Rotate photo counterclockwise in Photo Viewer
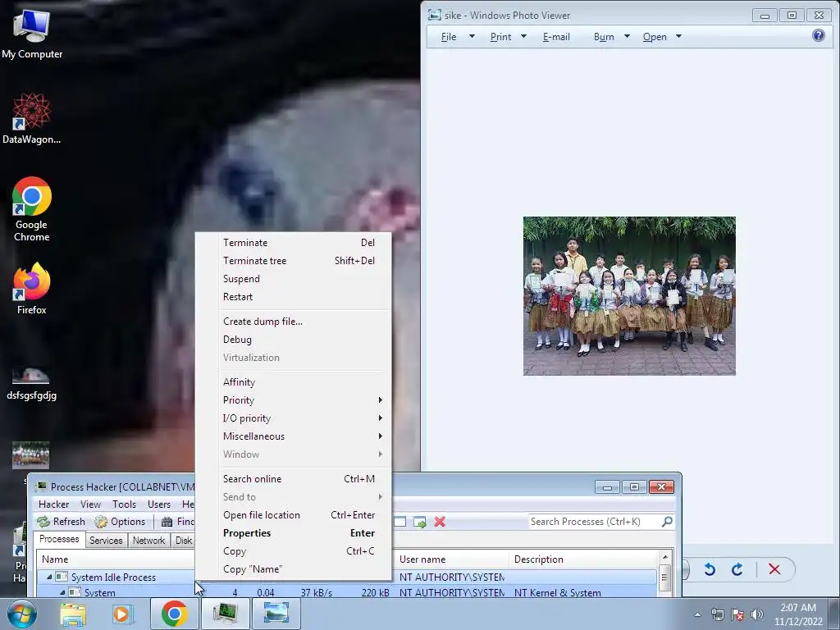The image size is (840, 630). pyautogui.click(x=710, y=569)
